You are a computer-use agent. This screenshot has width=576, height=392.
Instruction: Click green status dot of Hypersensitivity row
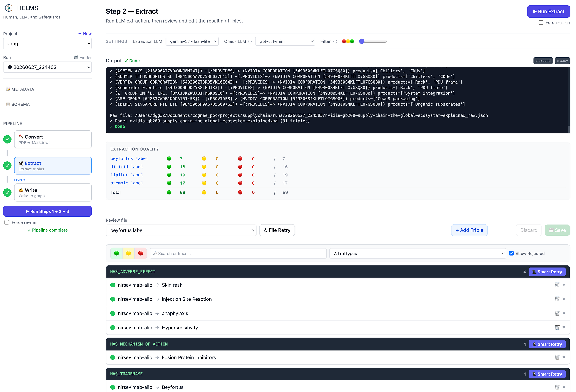click(x=113, y=328)
